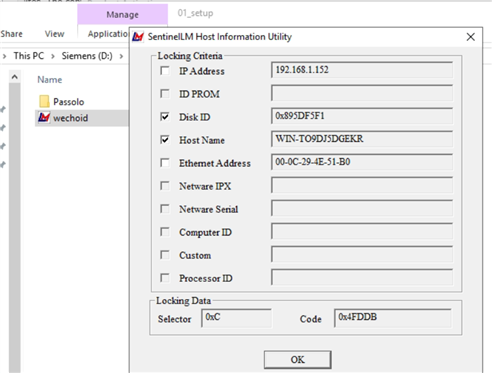Click the navigation pane scrollbar track
This screenshot has width=492, height=373.
(15, 227)
